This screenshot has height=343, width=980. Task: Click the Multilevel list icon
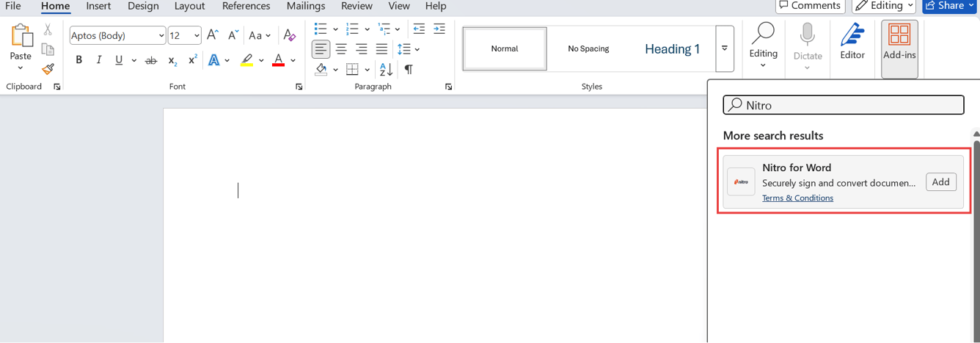(384, 29)
